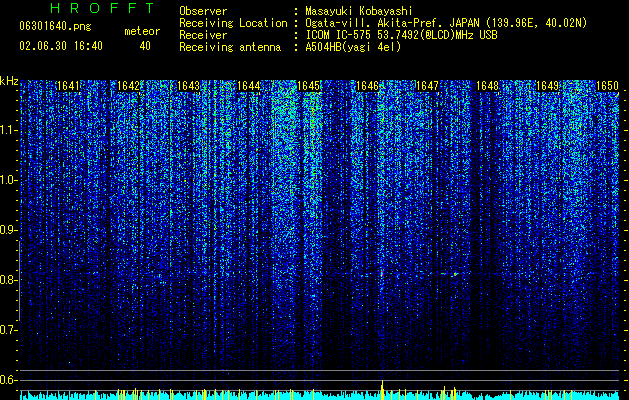Click the Receiving Location label
Image resolution: width=629 pixels, height=400 pixels.
click(233, 23)
